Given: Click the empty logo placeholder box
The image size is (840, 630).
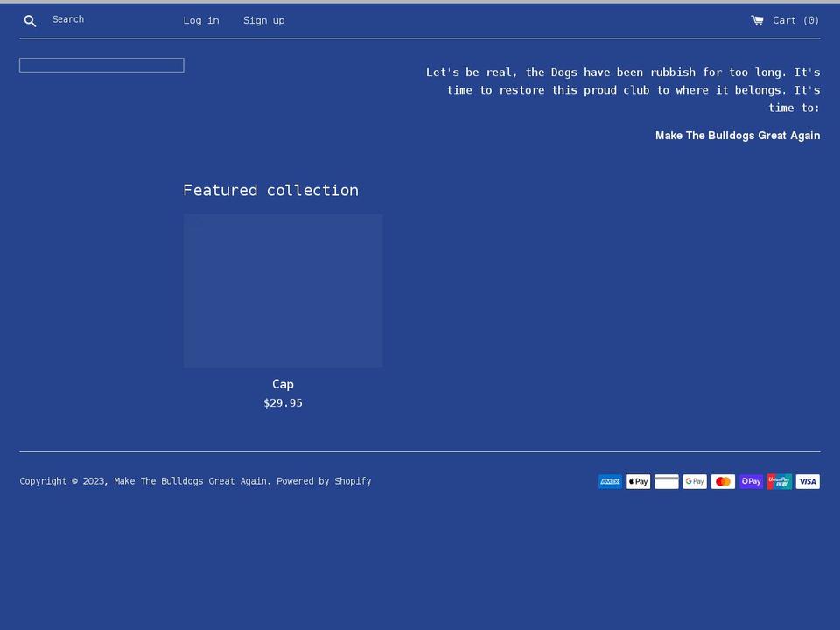Looking at the screenshot, I should point(101,66).
